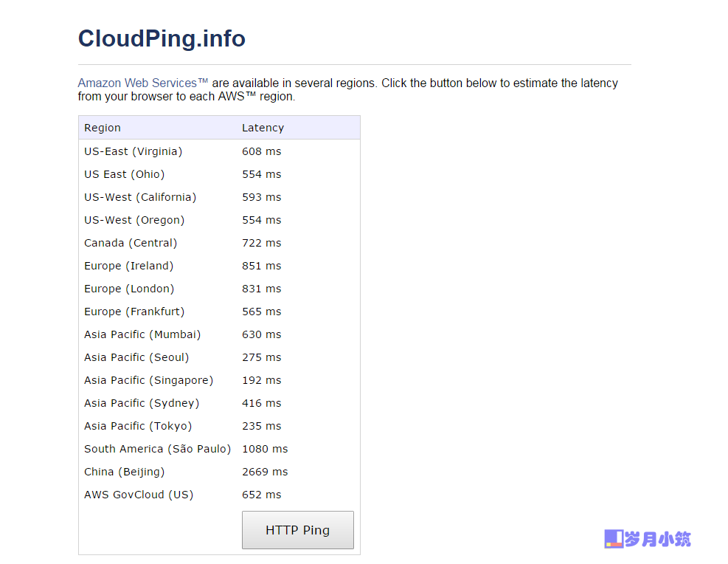Click the Europe (Ireland) region
This screenshot has width=728, height=564.
[x=128, y=266]
